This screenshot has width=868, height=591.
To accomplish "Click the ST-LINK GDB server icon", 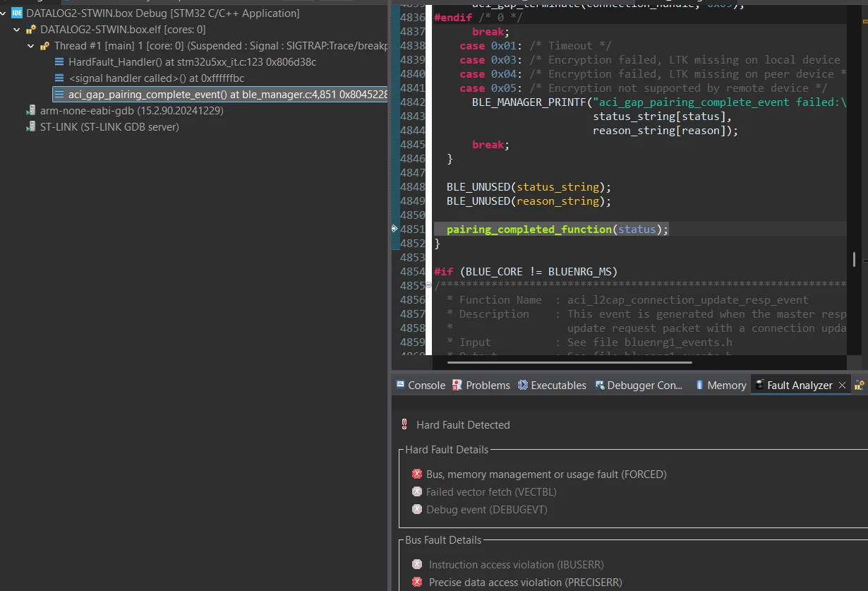I will click(x=31, y=127).
